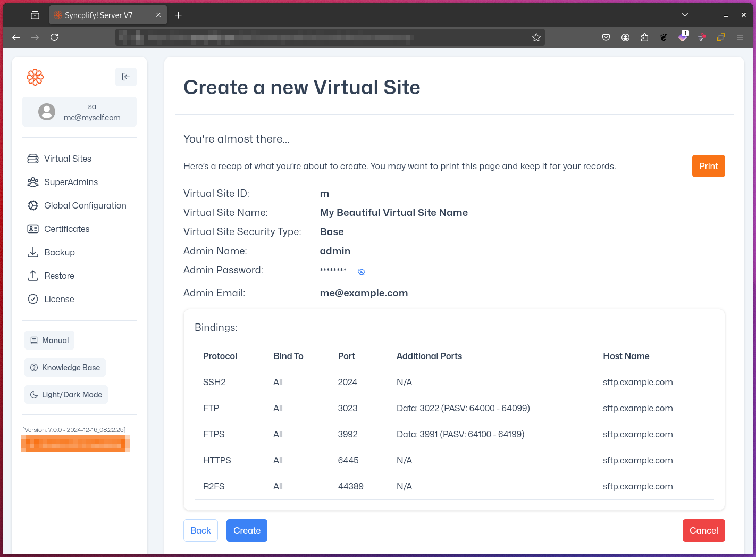Reveal the hidden admin password
Viewport: 756px width, 557px height.
tap(362, 271)
